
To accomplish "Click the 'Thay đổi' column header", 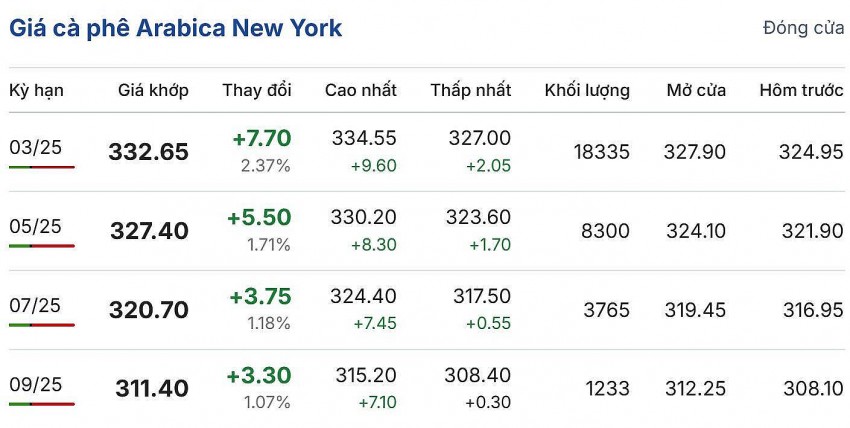I will click(x=257, y=90).
